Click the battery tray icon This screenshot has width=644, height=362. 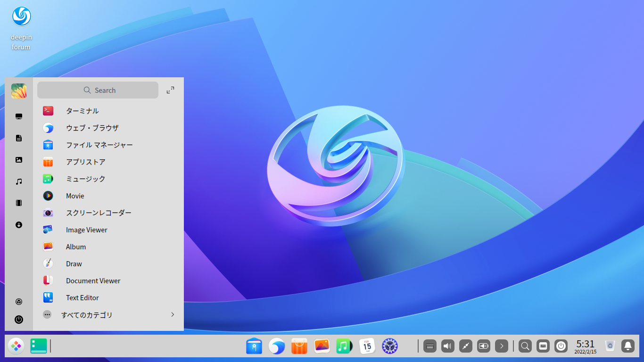(484, 346)
